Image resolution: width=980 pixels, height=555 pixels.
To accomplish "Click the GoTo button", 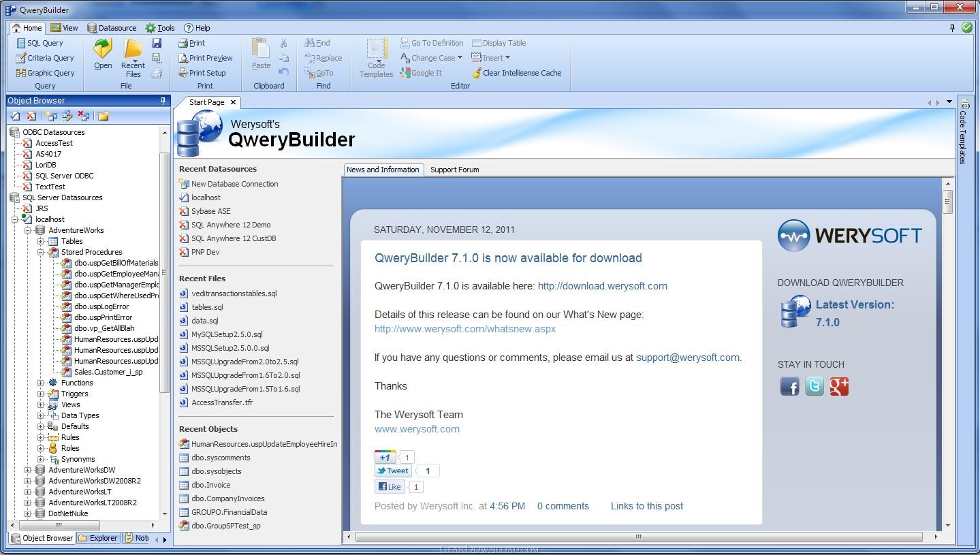I will pyautogui.click(x=319, y=73).
